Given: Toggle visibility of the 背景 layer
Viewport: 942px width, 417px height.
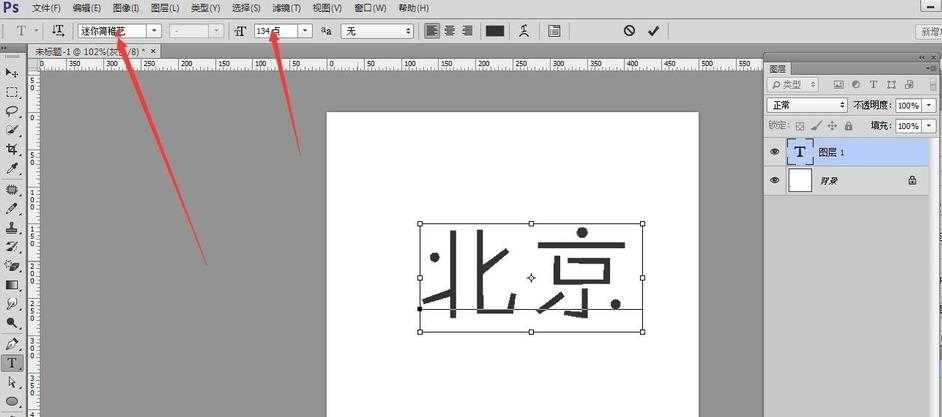Looking at the screenshot, I should pos(775,180).
